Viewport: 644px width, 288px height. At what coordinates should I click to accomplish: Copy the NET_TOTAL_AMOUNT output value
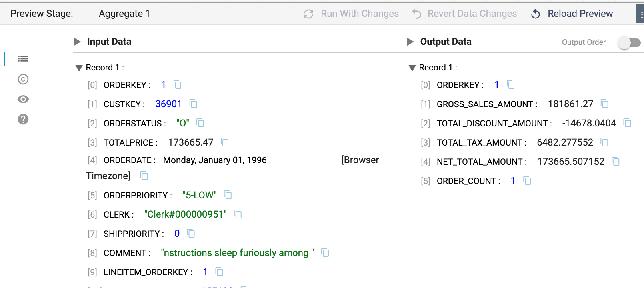click(616, 162)
